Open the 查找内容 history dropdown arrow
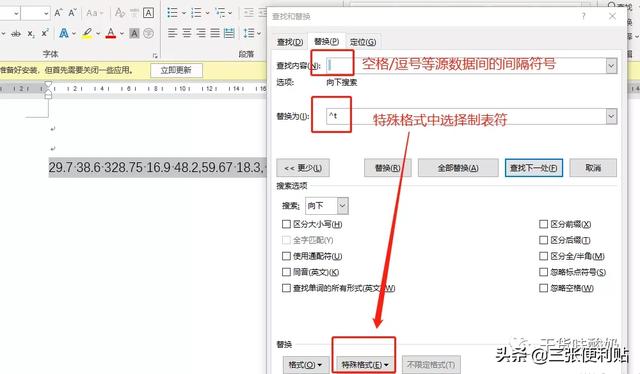The height and width of the screenshot is (374, 640). coord(611,66)
